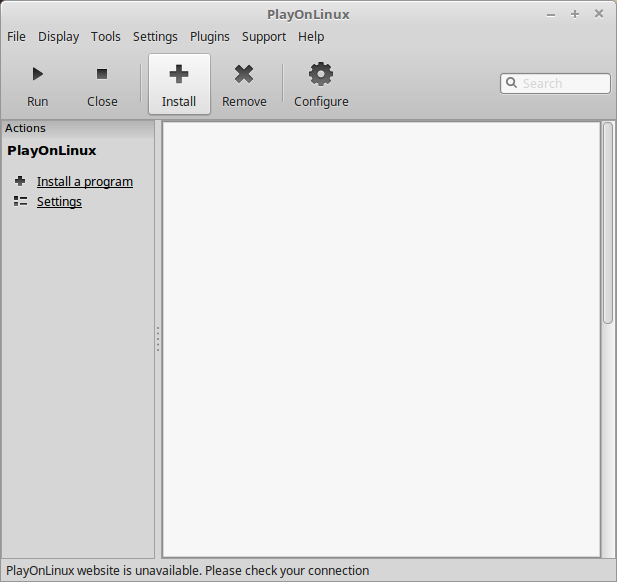617x582 pixels.
Task: Open the Plugins menu
Action: click(210, 37)
